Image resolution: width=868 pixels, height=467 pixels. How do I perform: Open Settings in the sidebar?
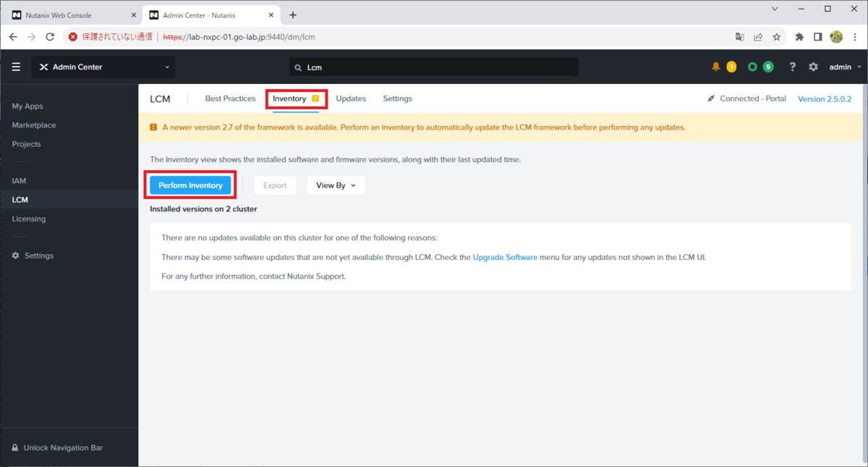point(39,256)
